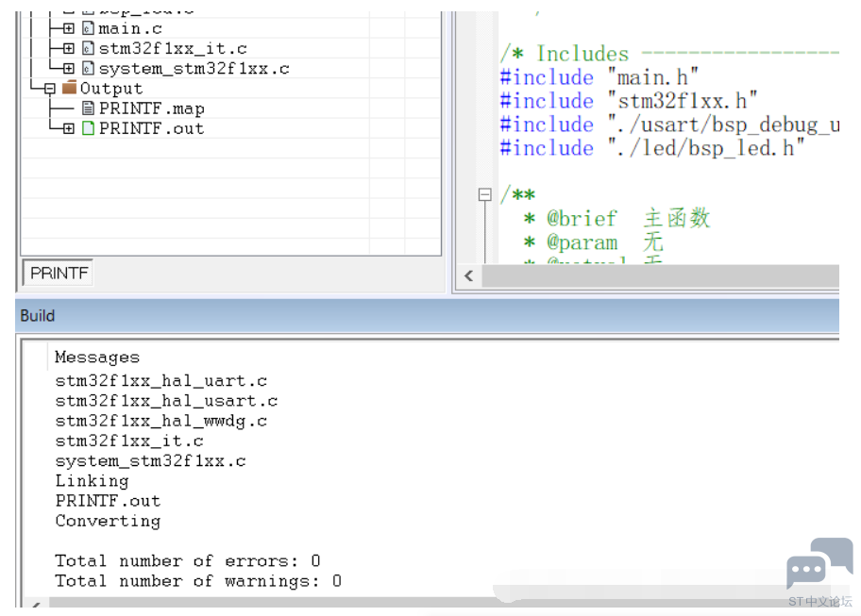Click the system_stm32f1xx.c file icon
The width and height of the screenshot is (861, 616).
pyautogui.click(x=89, y=67)
